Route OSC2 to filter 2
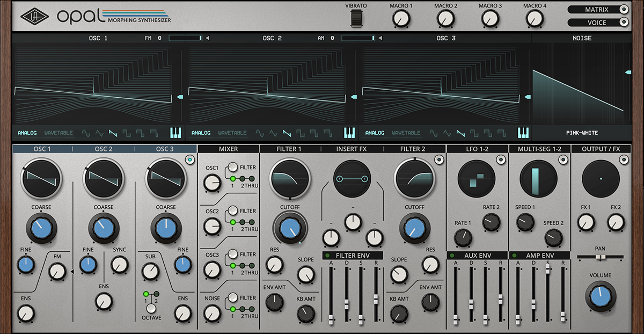 [242, 222]
